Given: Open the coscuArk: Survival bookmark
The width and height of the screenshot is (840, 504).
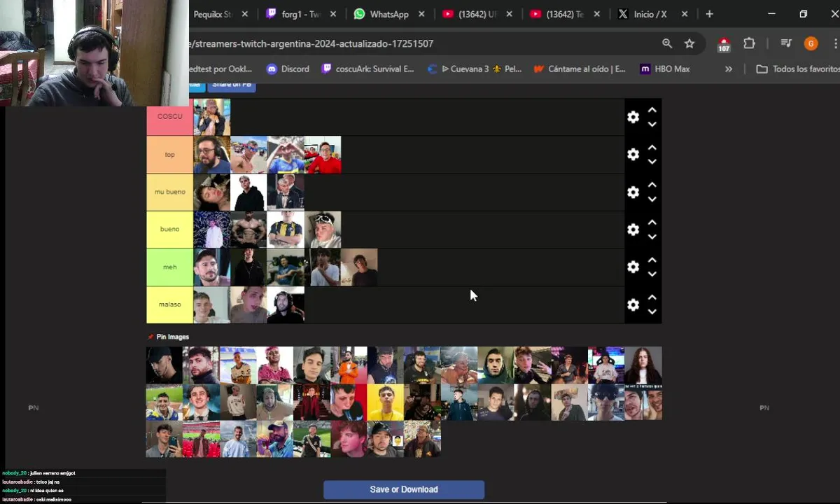Looking at the screenshot, I should click(368, 69).
